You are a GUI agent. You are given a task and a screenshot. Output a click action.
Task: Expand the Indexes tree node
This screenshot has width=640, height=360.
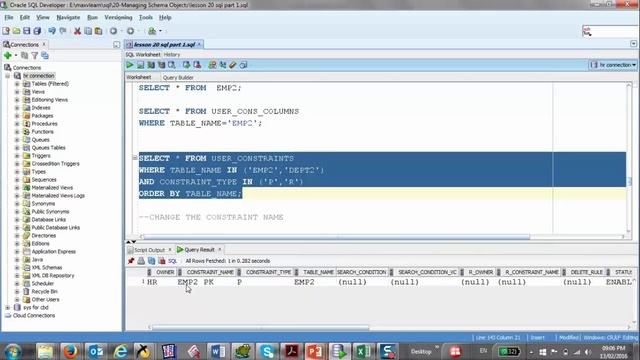[17, 108]
